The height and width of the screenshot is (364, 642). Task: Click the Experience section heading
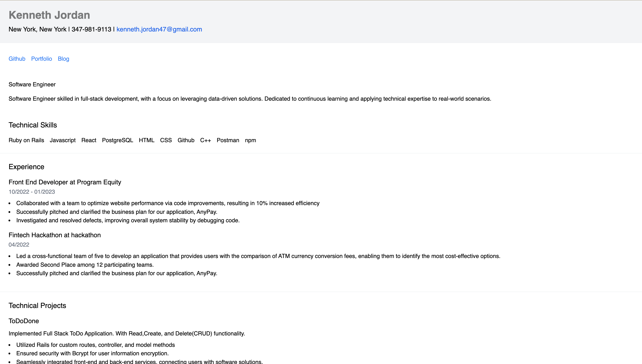tap(26, 166)
